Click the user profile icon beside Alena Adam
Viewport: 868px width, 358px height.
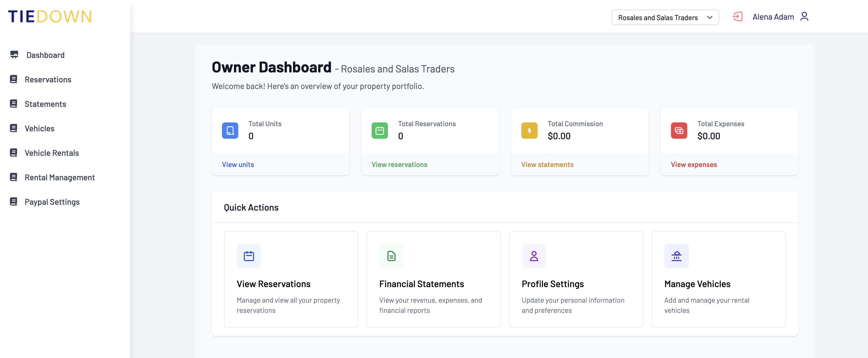(805, 16)
